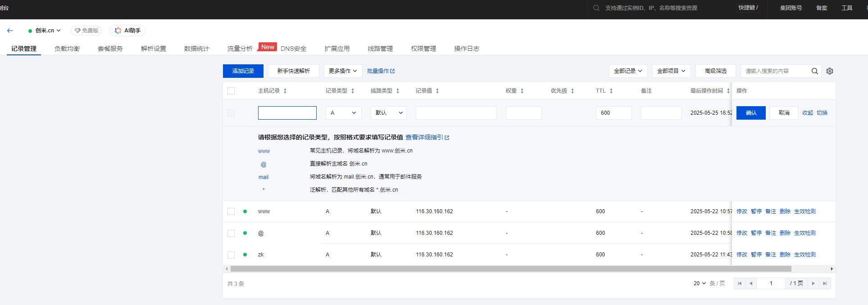This screenshot has height=305, width=868.
Task: Expand the record type A dropdown
Action: pyautogui.click(x=343, y=113)
